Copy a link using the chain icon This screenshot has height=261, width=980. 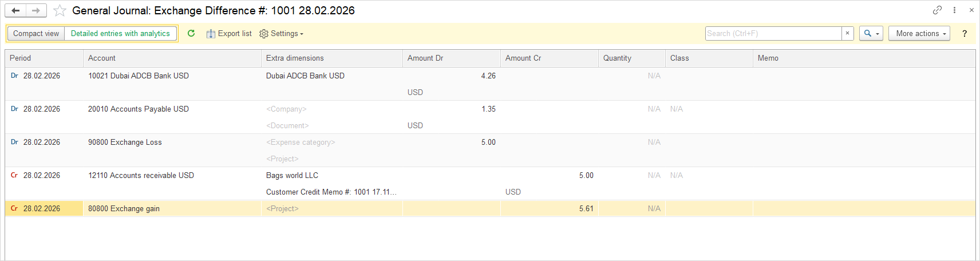(x=937, y=10)
